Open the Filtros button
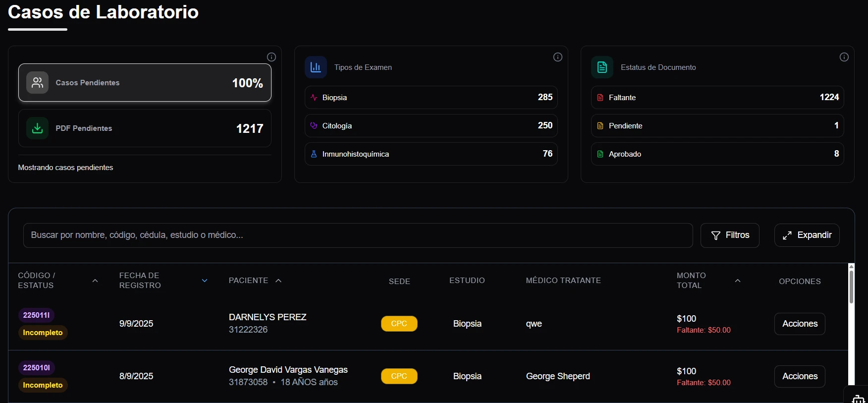Image resolution: width=868 pixels, height=403 pixels. (x=729, y=235)
